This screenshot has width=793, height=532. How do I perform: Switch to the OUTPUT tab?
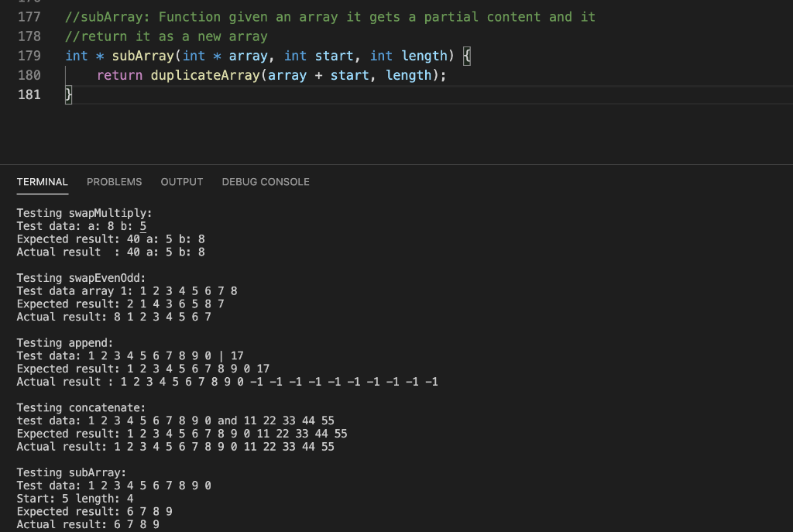pyautogui.click(x=181, y=181)
